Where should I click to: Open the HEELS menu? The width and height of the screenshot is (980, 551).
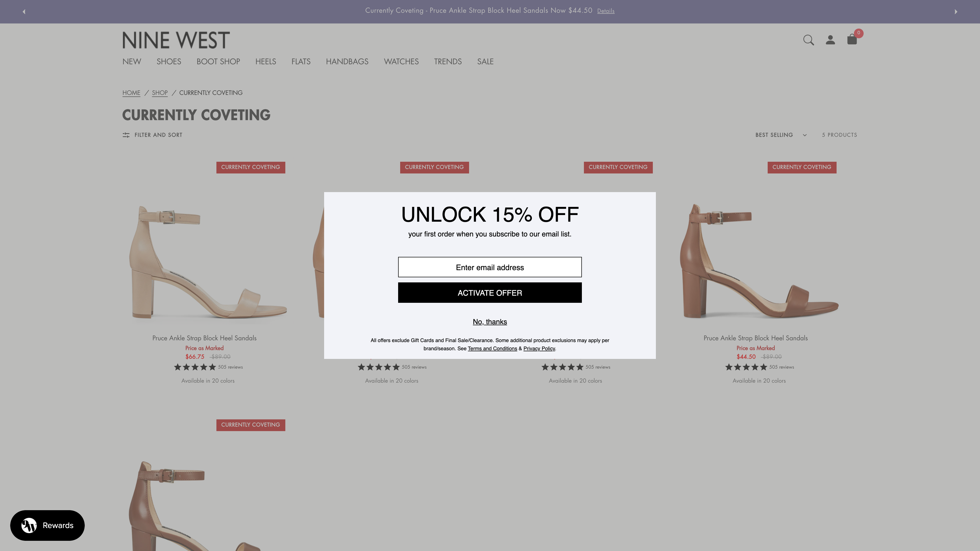point(265,61)
